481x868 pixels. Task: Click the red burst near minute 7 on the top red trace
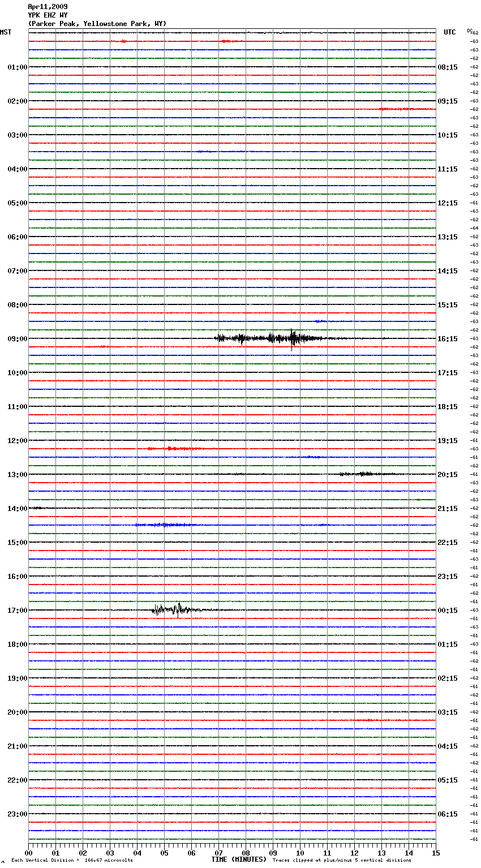[231, 41]
